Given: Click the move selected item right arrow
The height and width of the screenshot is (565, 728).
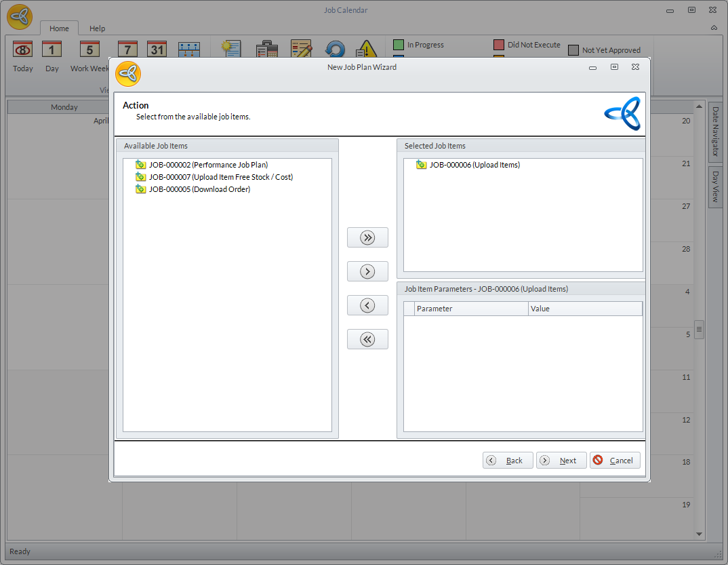Looking at the screenshot, I should coord(367,271).
